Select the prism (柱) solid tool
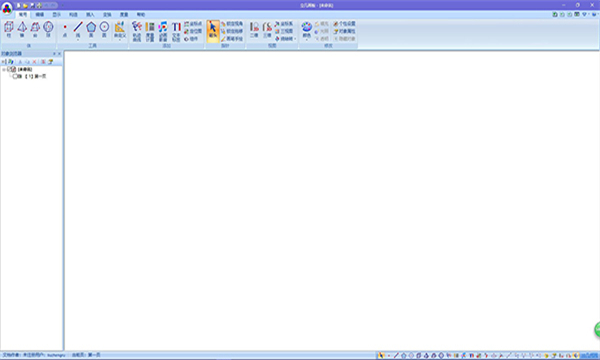Screen dimensions: 600x360 tap(9, 30)
